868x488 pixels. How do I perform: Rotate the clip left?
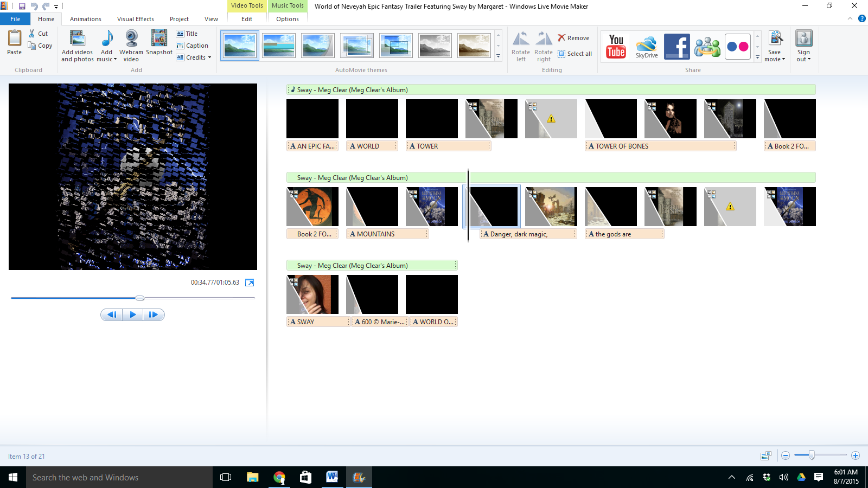pos(521,46)
